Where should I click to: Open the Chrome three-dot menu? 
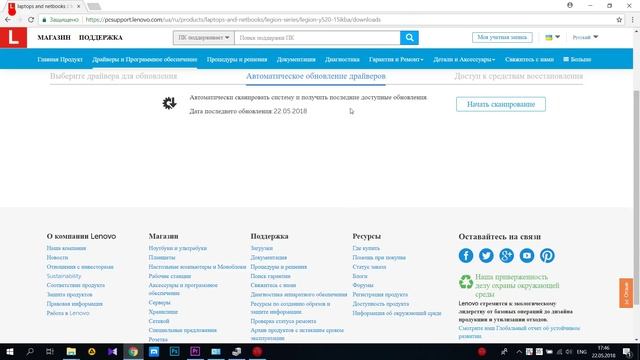point(633,20)
